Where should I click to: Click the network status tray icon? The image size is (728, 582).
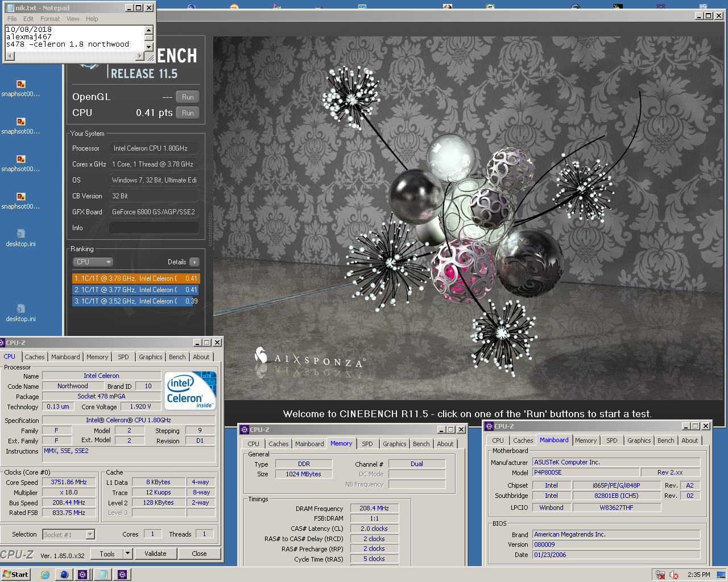coord(660,575)
